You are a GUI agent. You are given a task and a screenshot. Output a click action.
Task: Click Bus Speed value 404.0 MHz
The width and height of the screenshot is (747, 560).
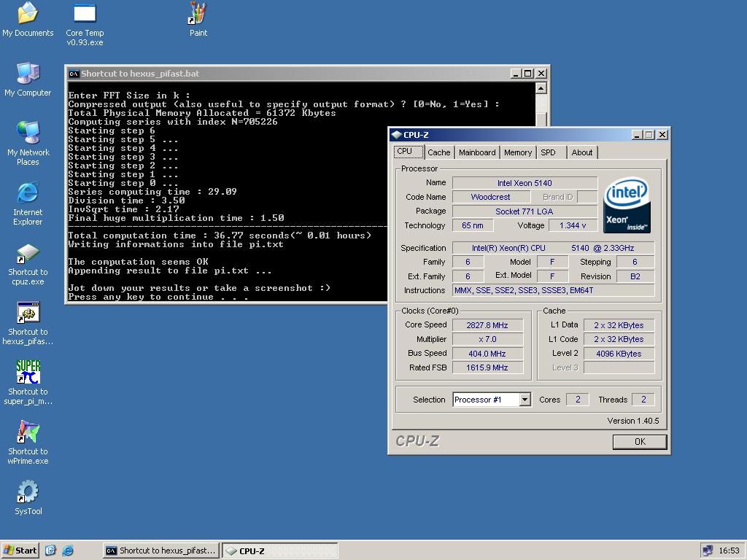pyautogui.click(x=487, y=354)
